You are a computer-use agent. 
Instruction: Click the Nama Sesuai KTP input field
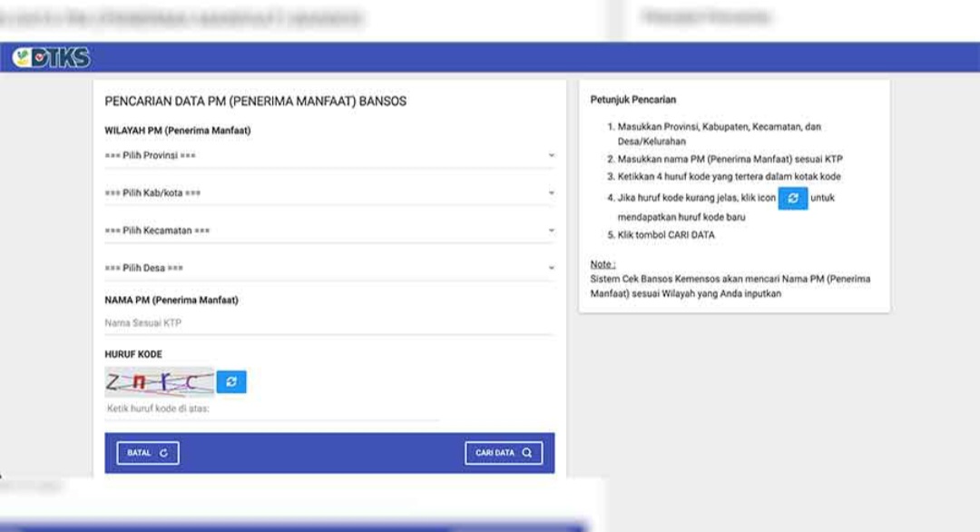329,323
